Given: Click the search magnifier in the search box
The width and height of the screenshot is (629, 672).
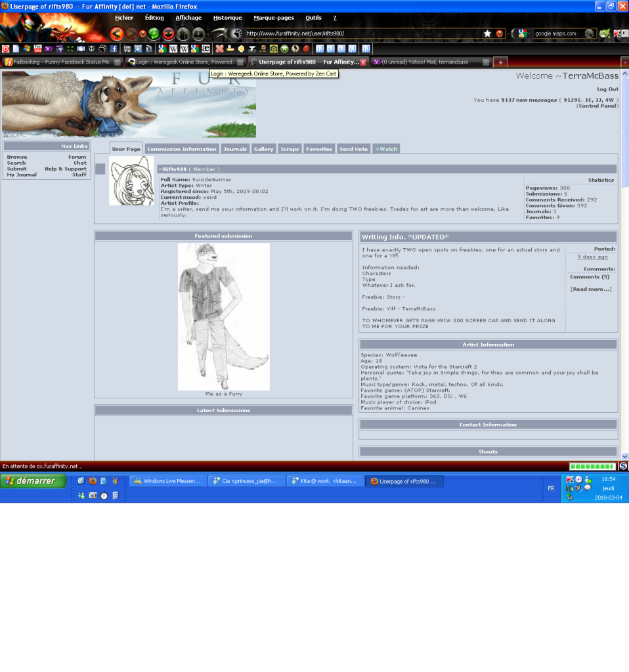Looking at the screenshot, I should coord(590,33).
